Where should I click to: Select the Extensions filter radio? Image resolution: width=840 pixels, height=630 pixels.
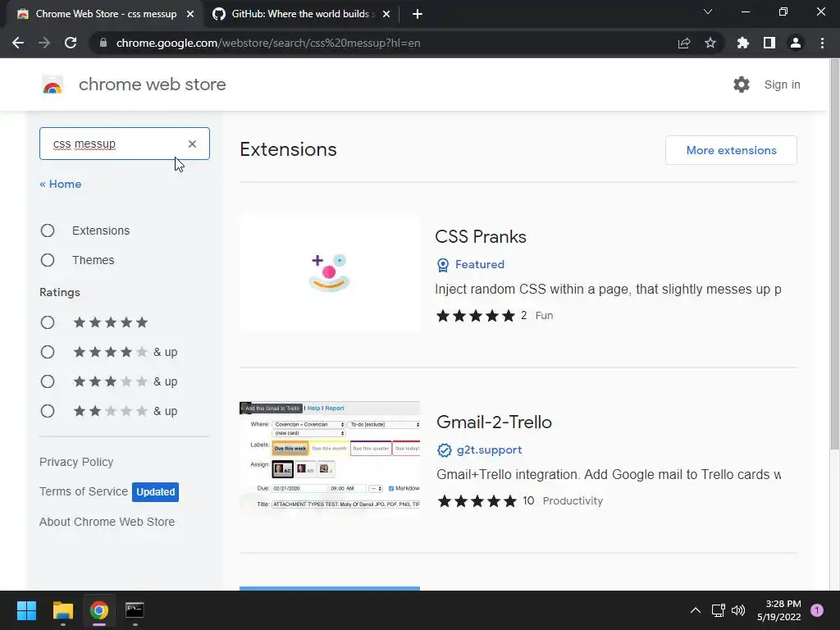[x=48, y=231]
